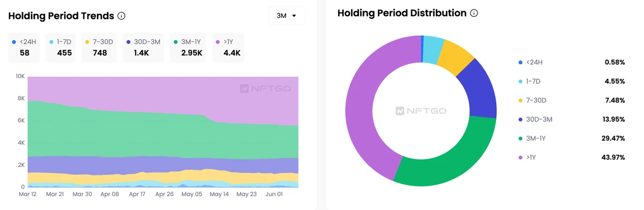Toggle the 1-7D series chip
644x210 pixels.
pos(61,47)
